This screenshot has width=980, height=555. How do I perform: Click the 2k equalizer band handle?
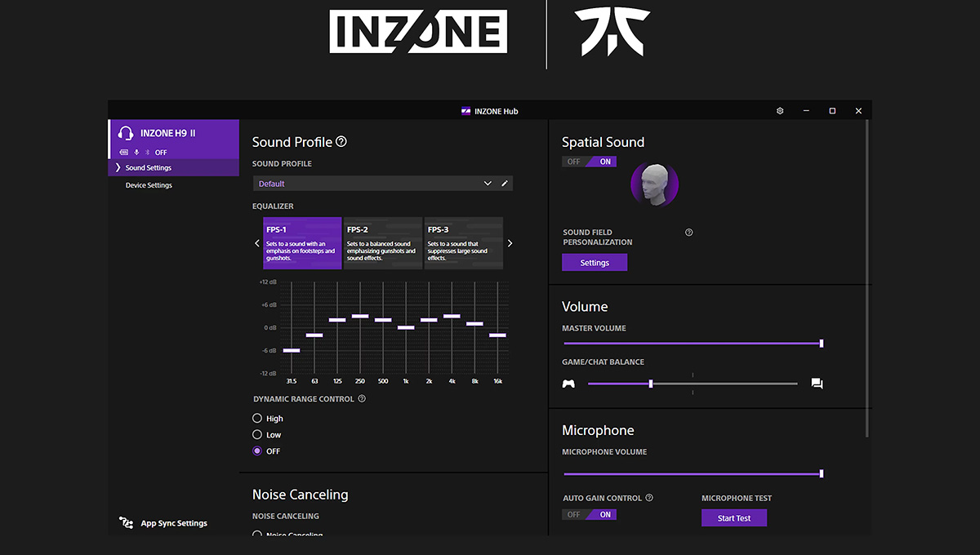pyautogui.click(x=429, y=320)
